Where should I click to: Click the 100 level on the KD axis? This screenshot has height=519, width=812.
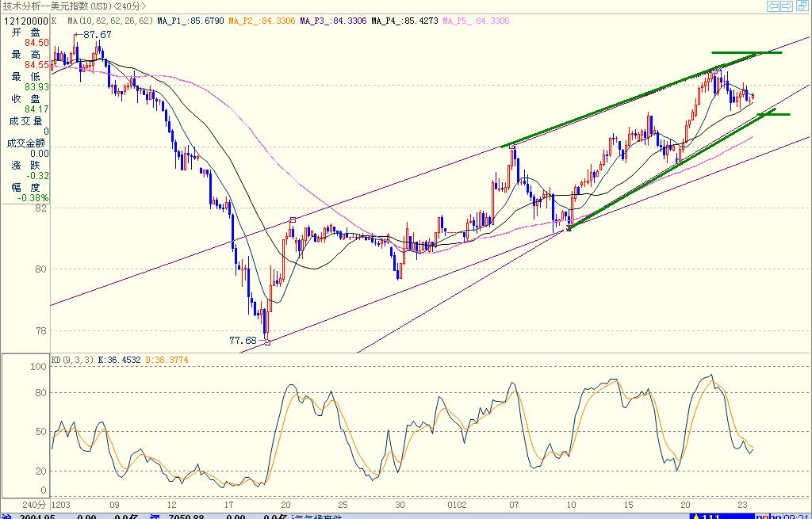(x=39, y=367)
